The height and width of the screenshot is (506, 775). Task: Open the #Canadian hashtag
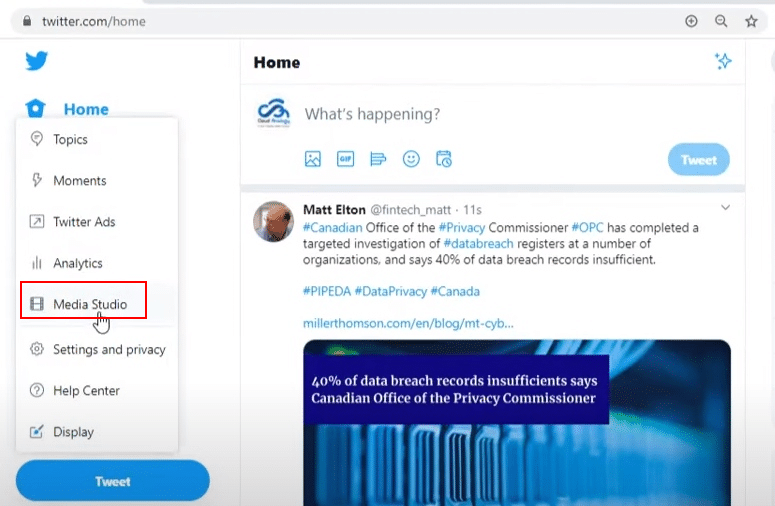tap(333, 227)
